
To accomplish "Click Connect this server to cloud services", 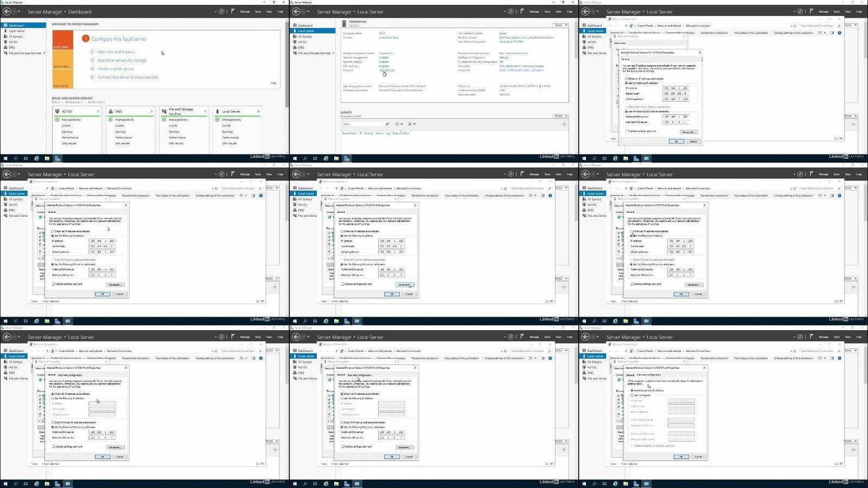I will point(128,77).
